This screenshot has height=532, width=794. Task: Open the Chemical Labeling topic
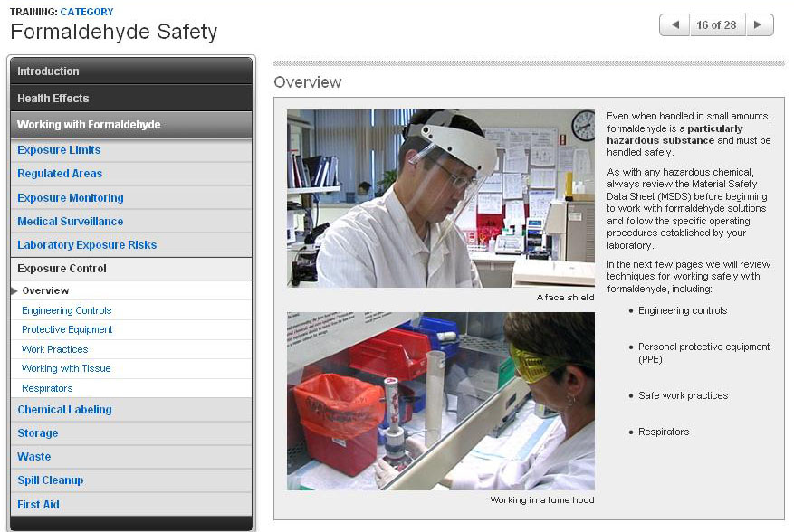click(64, 410)
